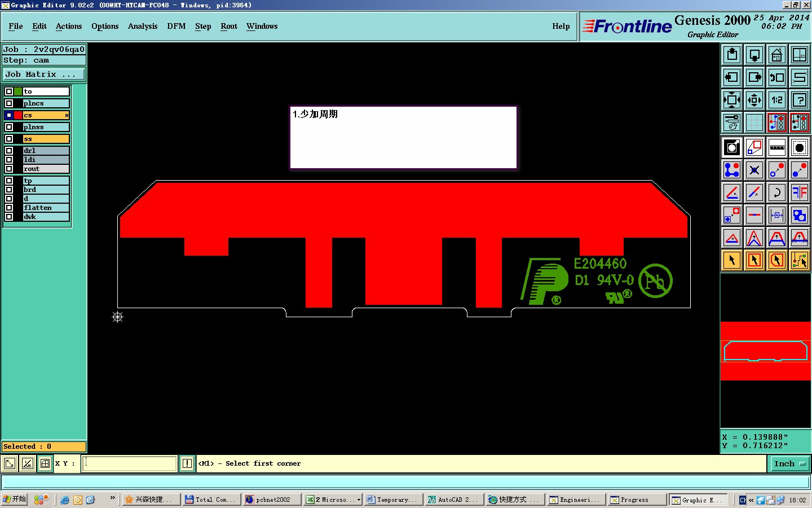Image resolution: width=812 pixels, height=508 pixels.
Task: Click the diagonal arrow coordinate mode icon
Action: click(x=10, y=464)
